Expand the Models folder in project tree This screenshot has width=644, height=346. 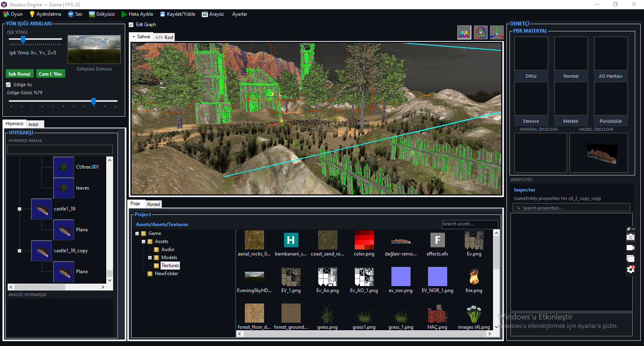point(150,257)
